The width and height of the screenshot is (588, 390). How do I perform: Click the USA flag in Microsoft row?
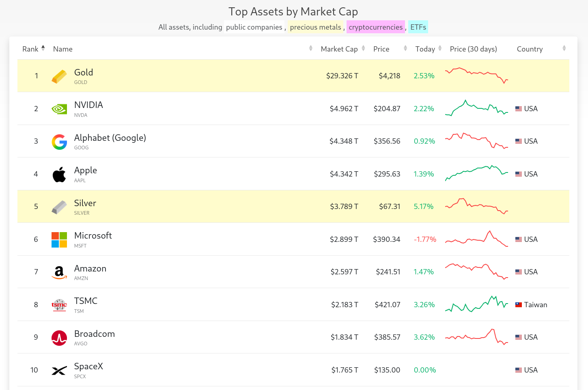(519, 239)
